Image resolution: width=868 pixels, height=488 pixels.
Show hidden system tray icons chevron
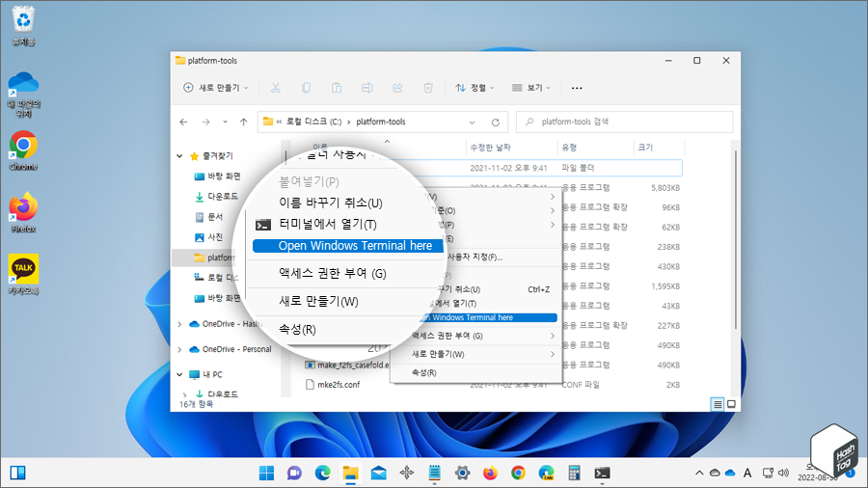(699, 474)
